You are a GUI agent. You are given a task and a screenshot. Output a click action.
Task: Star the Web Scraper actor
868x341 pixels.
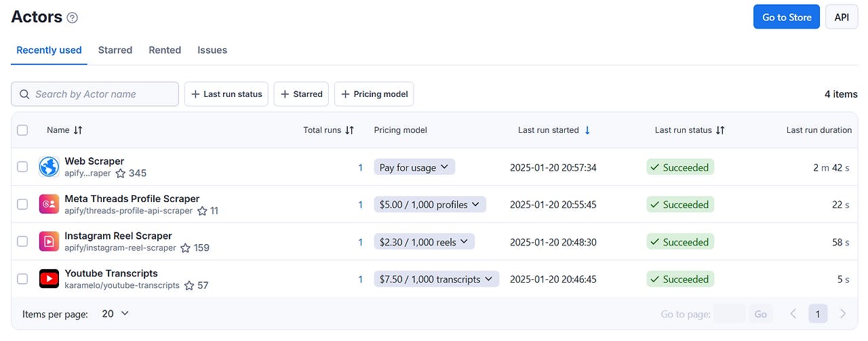coord(121,174)
